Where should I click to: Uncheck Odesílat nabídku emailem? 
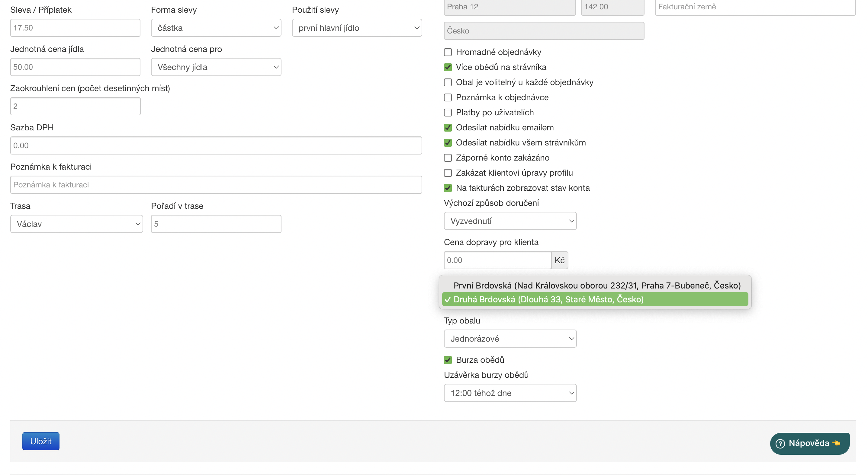448,128
